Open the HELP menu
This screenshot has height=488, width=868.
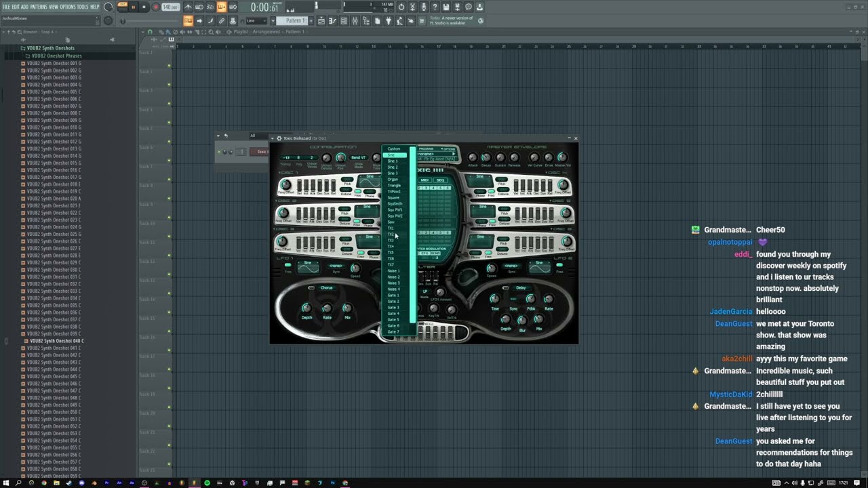point(95,7)
